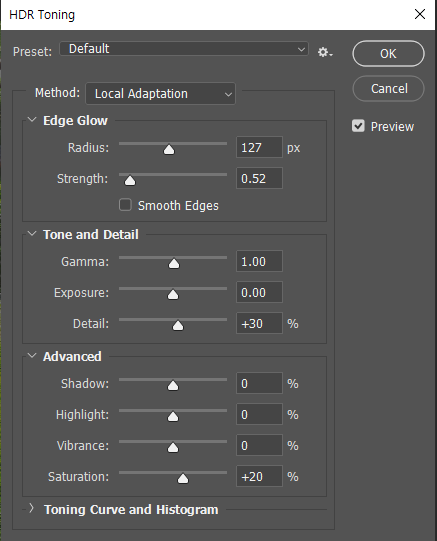Click the Strength value field showing 0.52
Viewport: 437px width, 541px height.
[x=259, y=178]
